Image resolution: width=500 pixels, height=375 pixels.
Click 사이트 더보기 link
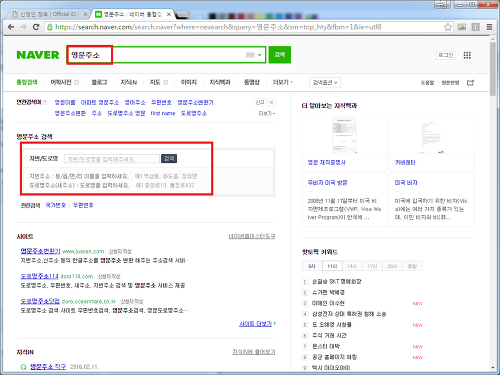click(x=257, y=324)
